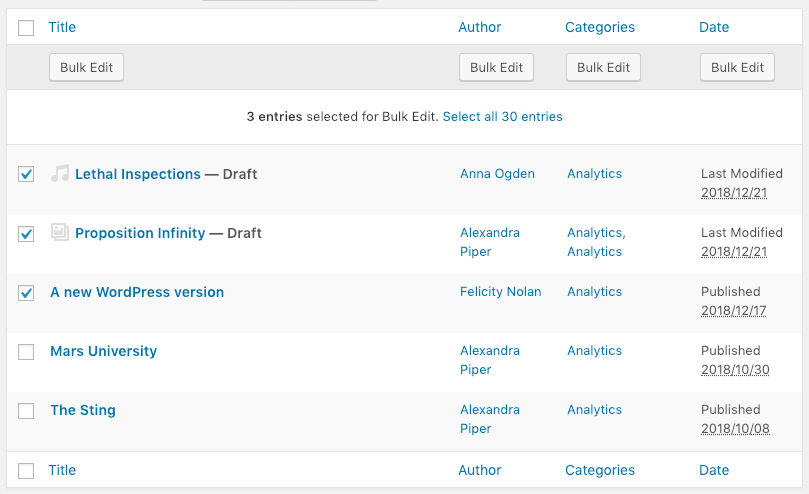Open the Mars University post

coord(103,351)
